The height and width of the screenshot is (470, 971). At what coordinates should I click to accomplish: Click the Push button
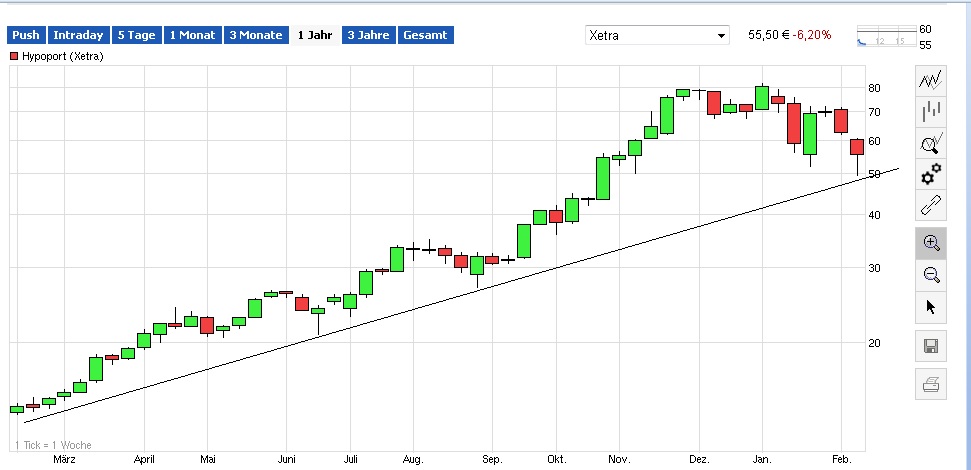pos(26,35)
